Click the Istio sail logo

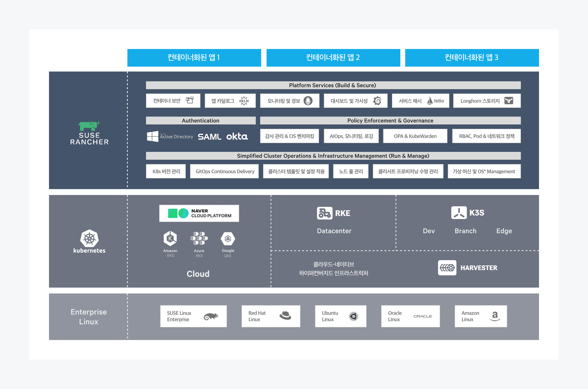[x=430, y=100]
